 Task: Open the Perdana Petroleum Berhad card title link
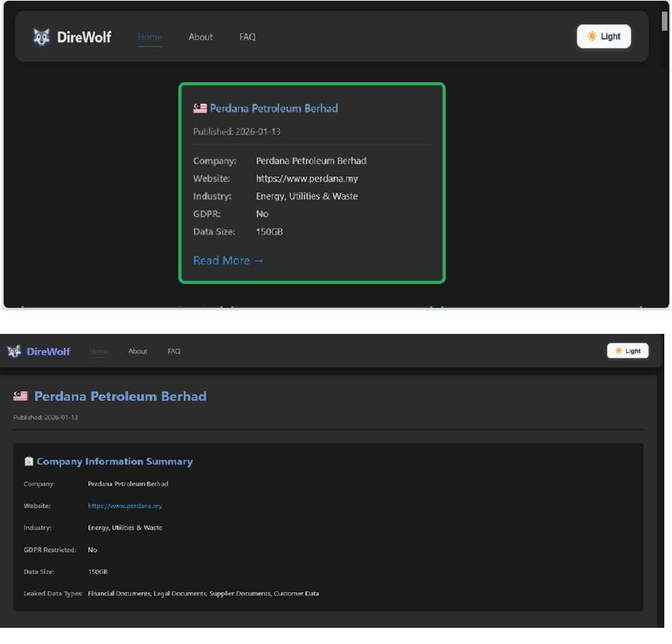274,108
